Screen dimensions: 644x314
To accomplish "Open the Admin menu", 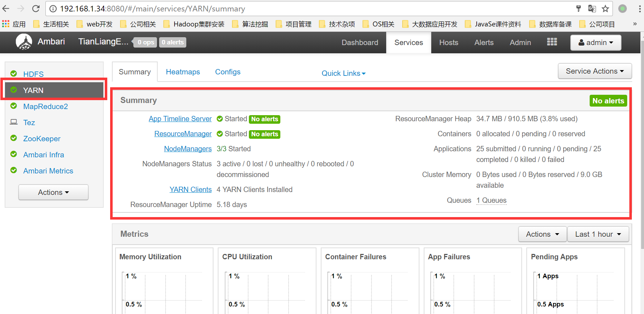I will [520, 43].
